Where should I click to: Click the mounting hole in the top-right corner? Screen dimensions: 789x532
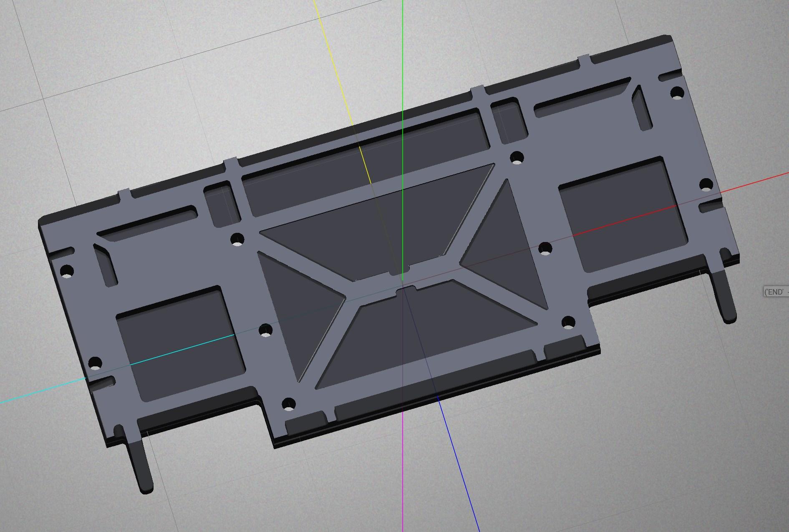(677, 92)
